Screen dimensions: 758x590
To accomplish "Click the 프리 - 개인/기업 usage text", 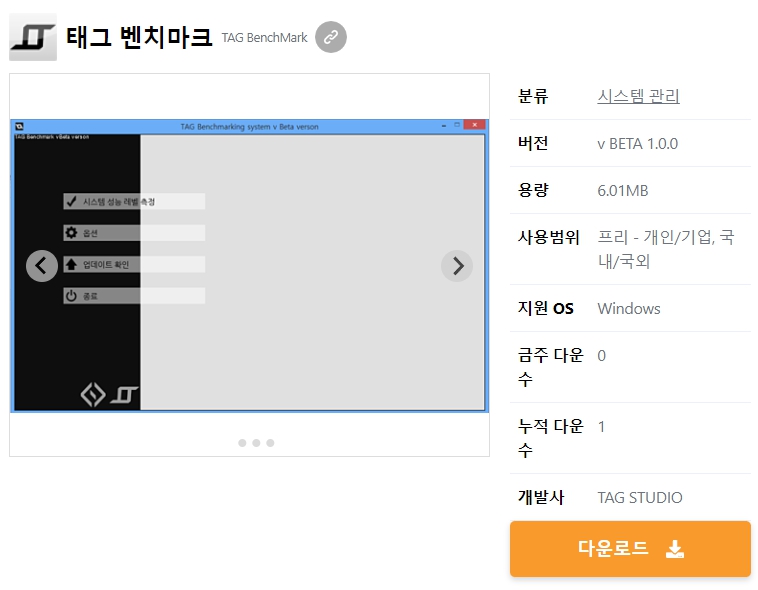I will point(666,249).
